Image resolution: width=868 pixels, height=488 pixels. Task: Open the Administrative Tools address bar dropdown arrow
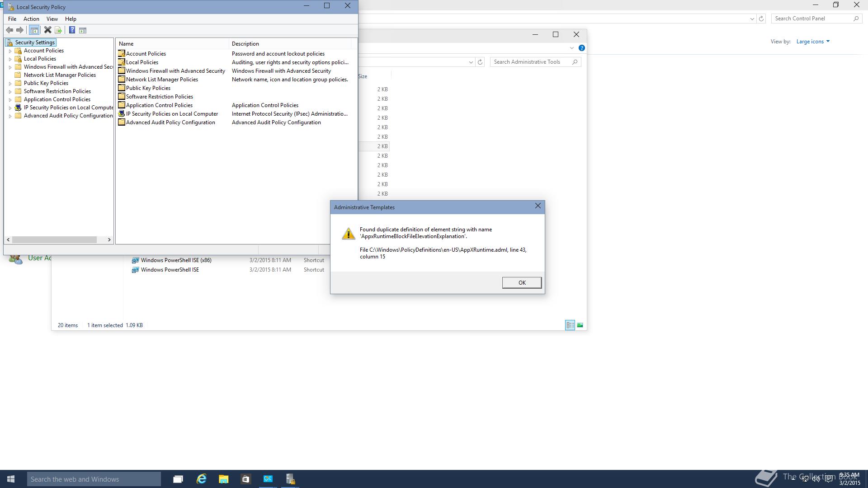471,62
